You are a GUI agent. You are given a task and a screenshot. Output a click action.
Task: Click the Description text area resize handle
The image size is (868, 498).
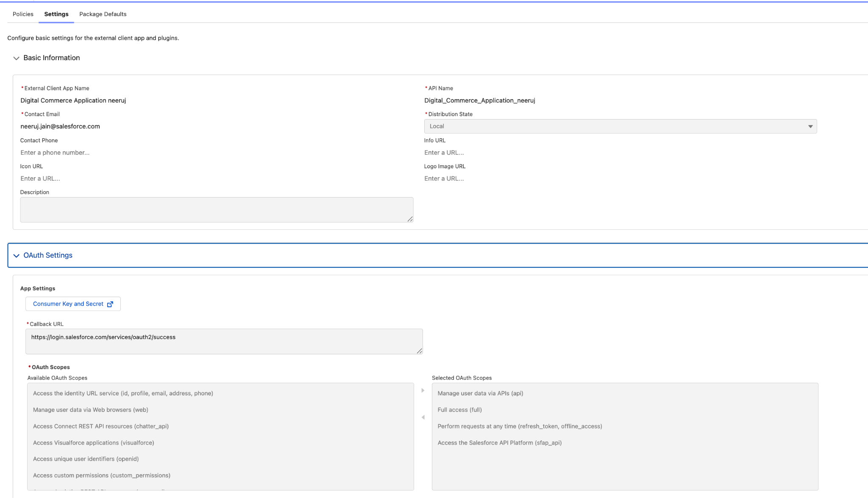(410, 219)
